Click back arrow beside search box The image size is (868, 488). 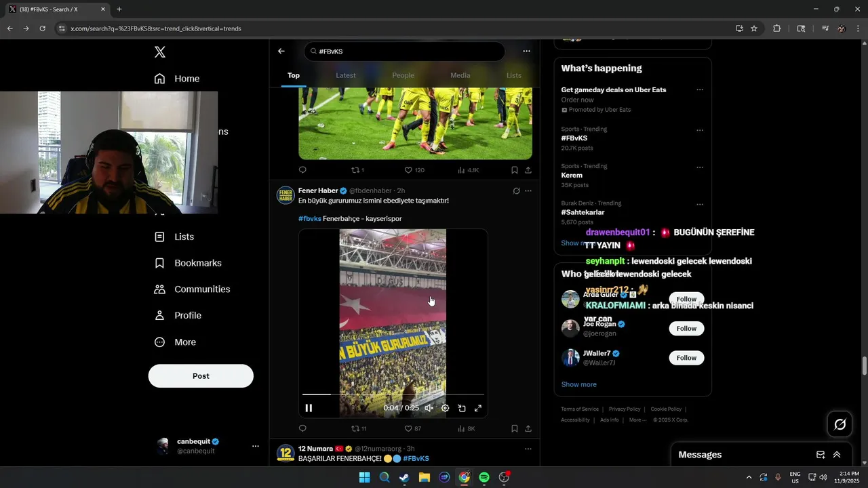pos(281,52)
